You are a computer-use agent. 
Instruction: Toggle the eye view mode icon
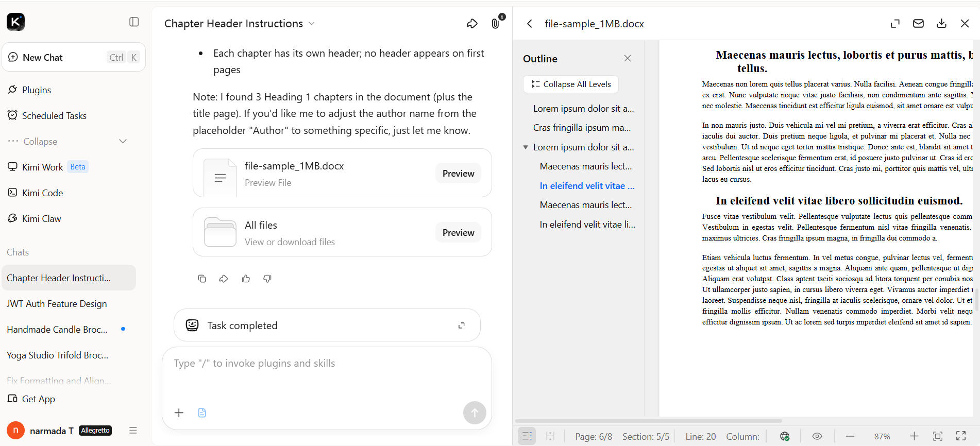(817, 436)
